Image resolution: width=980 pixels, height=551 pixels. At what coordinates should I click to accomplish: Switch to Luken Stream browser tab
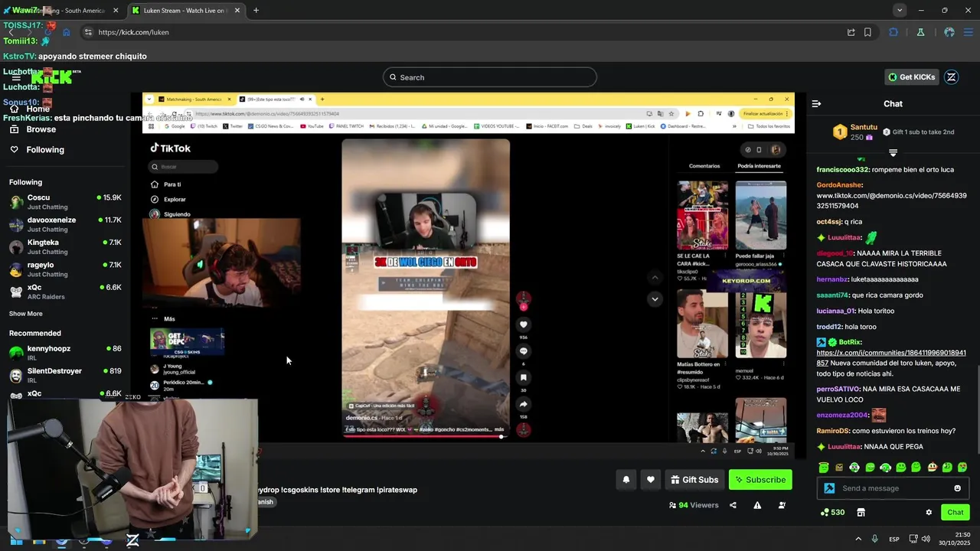click(186, 11)
